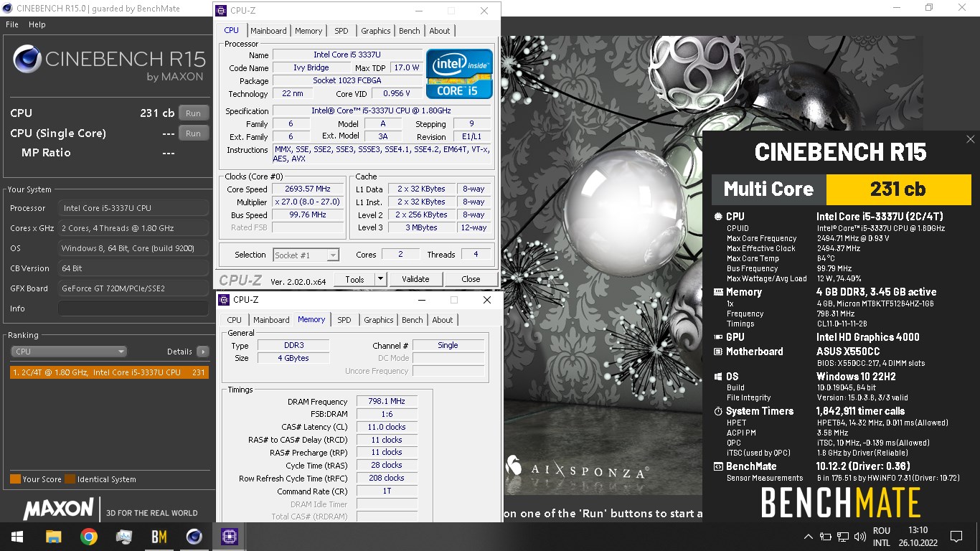Switch the ROU input language indicator

click(882, 536)
